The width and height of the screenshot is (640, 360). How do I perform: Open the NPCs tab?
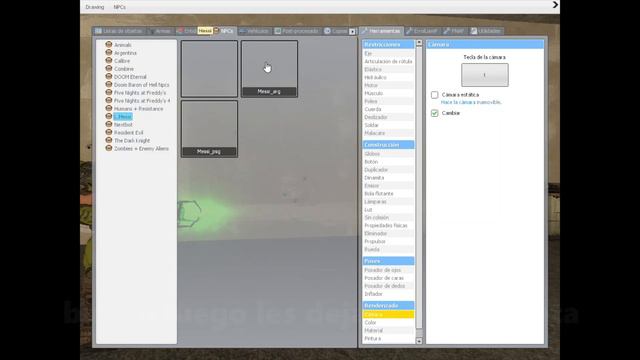click(x=224, y=31)
